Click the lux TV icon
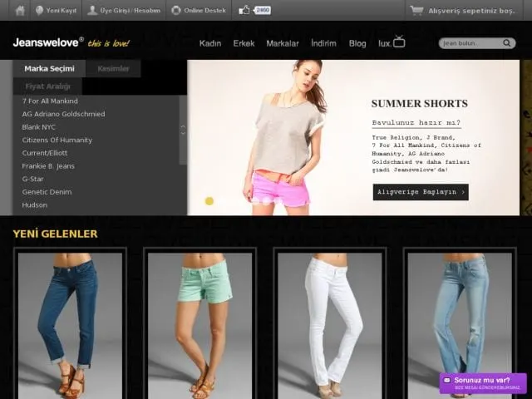 click(399, 42)
